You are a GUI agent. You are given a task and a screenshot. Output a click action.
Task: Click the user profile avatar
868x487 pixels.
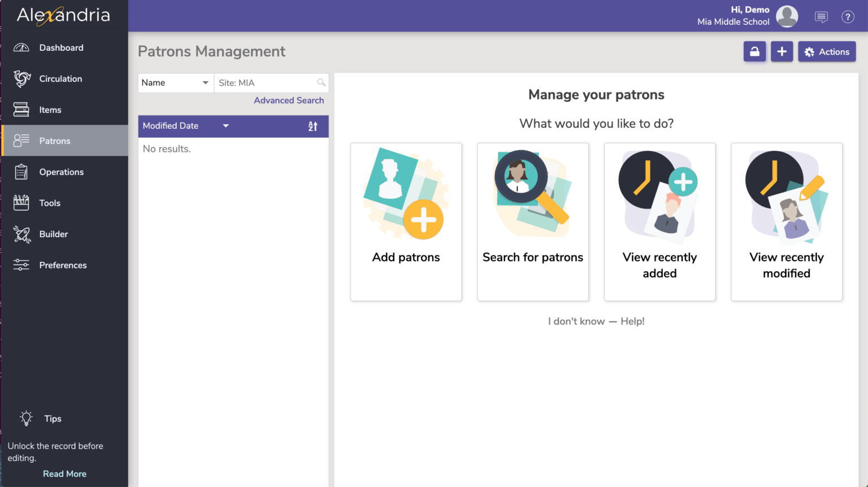pos(787,16)
